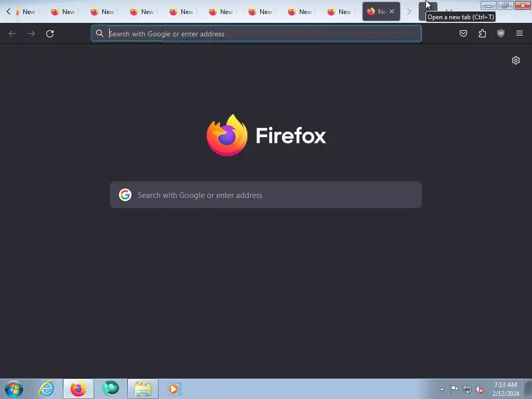Minimize the Firefox window
This screenshot has width=532, height=399.
pyautogui.click(x=488, y=5)
